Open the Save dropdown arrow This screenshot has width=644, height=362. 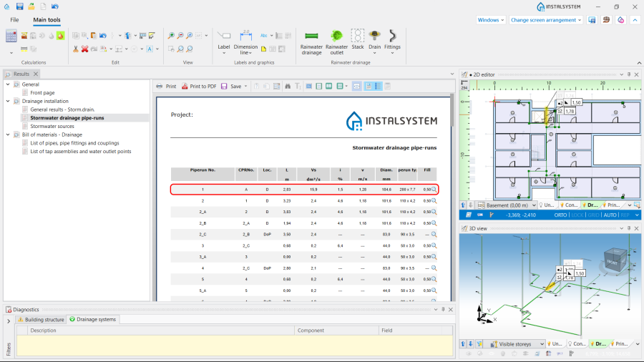pyautogui.click(x=246, y=86)
